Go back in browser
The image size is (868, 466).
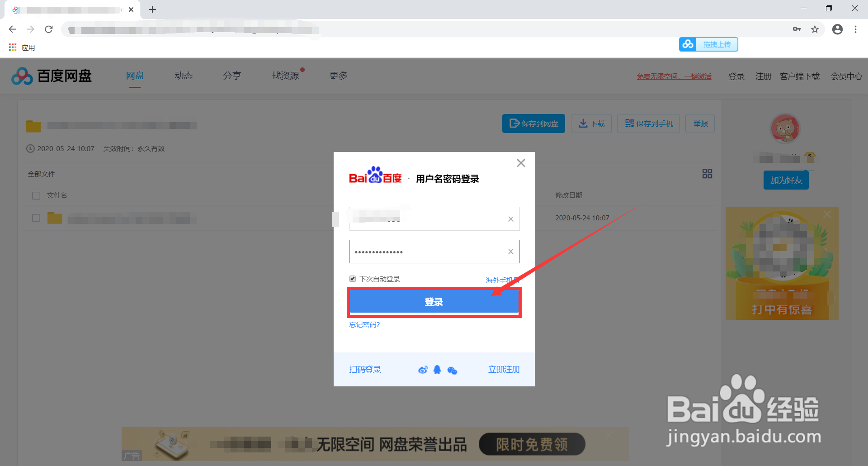12,29
